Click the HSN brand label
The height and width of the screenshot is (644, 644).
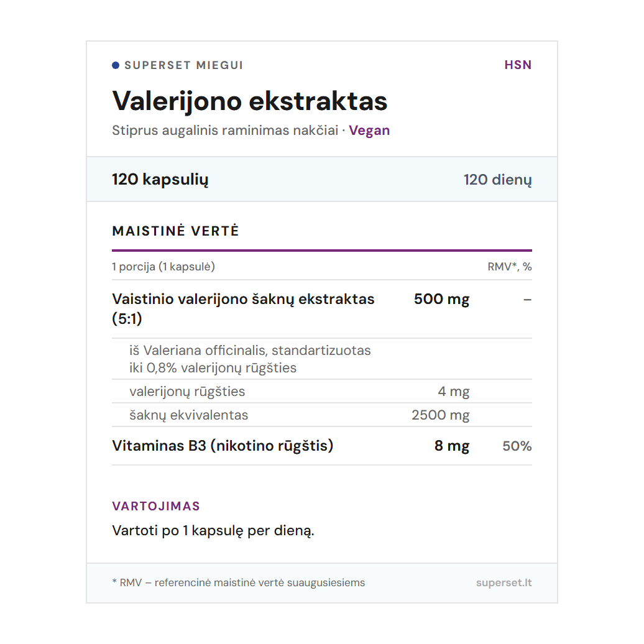point(518,65)
